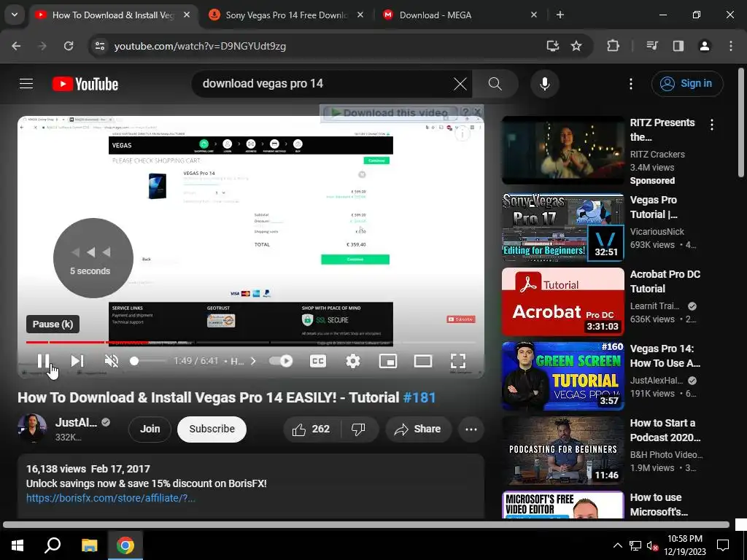Clear the search box text

tap(460, 84)
